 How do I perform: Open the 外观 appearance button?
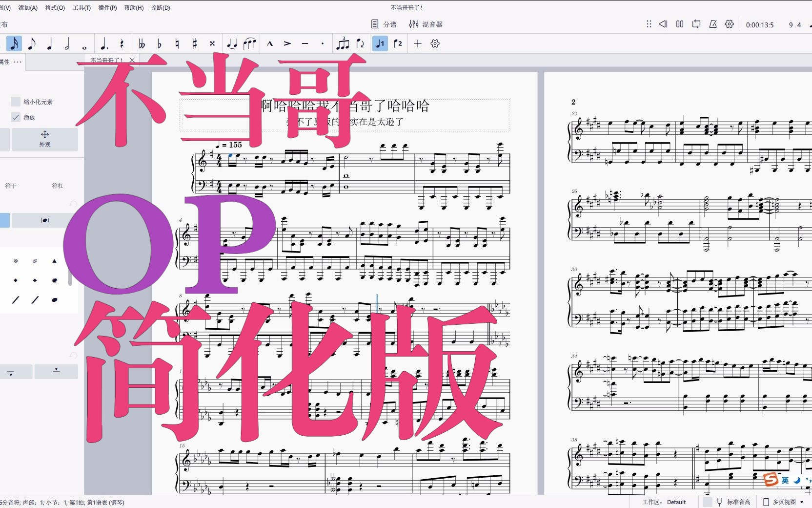pyautogui.click(x=44, y=139)
